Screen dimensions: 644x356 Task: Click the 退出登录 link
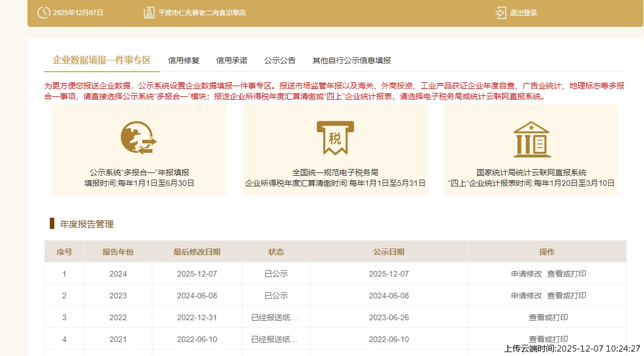point(523,13)
